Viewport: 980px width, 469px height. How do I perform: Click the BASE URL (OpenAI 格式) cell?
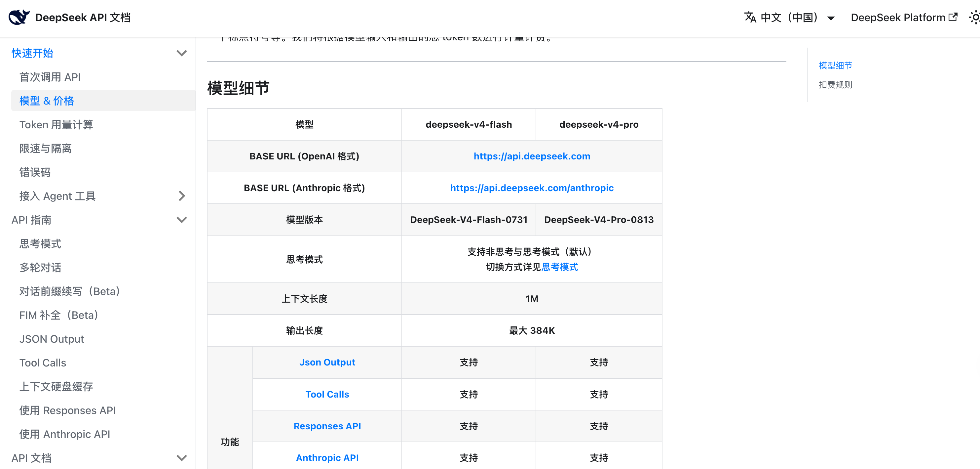pyautogui.click(x=304, y=156)
